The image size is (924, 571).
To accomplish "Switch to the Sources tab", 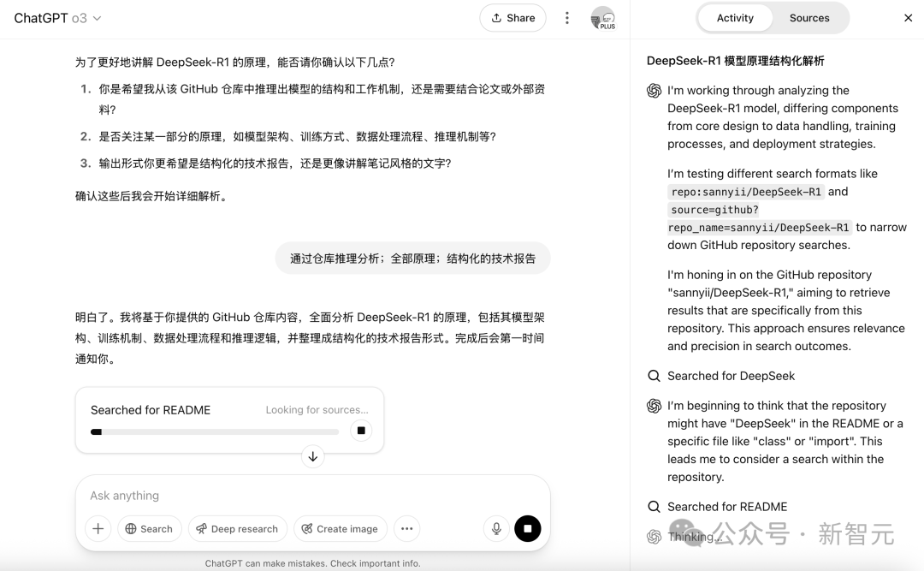I will click(x=808, y=17).
